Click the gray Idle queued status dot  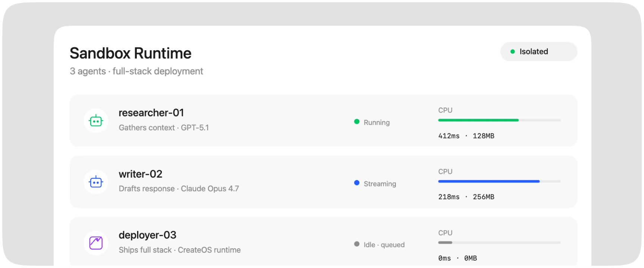(357, 244)
